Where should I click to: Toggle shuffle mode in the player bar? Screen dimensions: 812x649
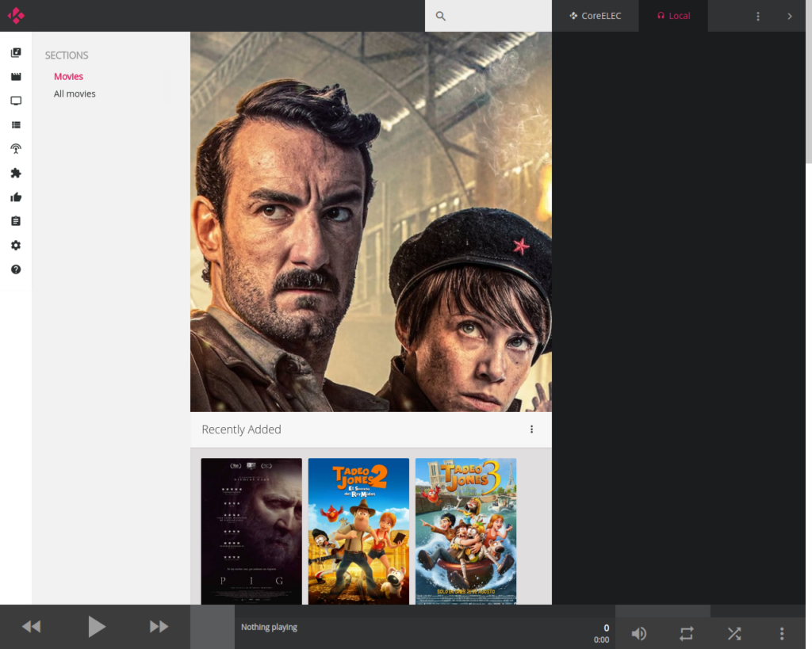point(734,633)
